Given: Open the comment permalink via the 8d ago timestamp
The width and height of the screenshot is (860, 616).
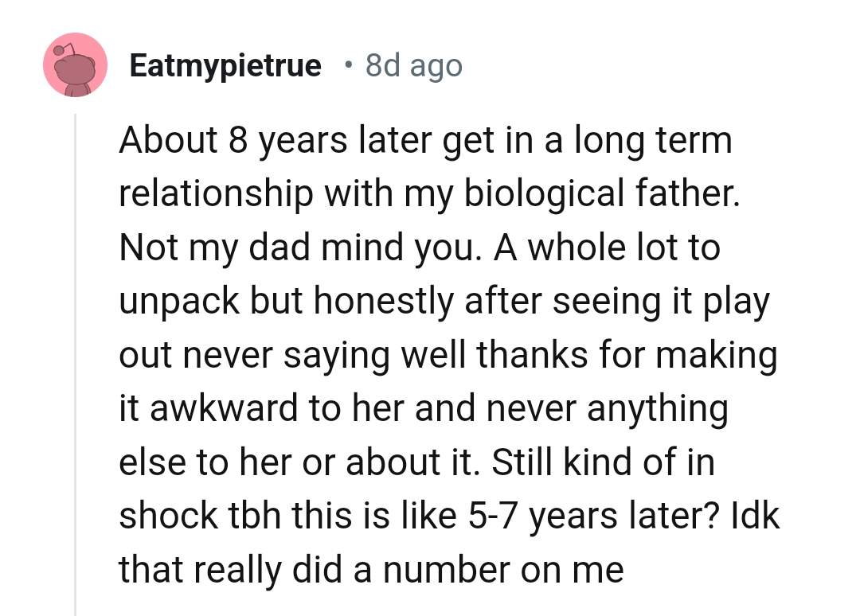Looking at the screenshot, I should pyautogui.click(x=413, y=65).
